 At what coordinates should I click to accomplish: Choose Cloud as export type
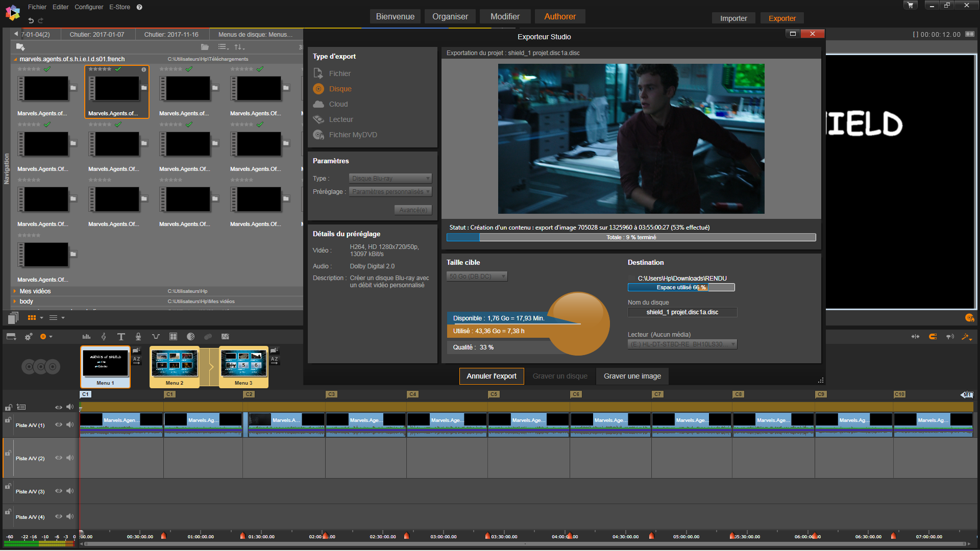coord(338,104)
